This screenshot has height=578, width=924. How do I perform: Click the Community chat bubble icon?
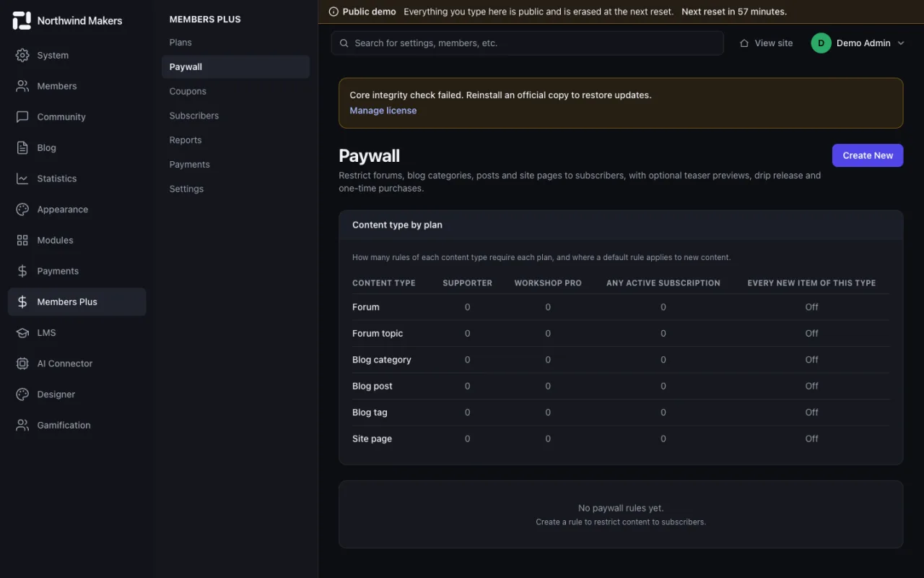point(22,117)
